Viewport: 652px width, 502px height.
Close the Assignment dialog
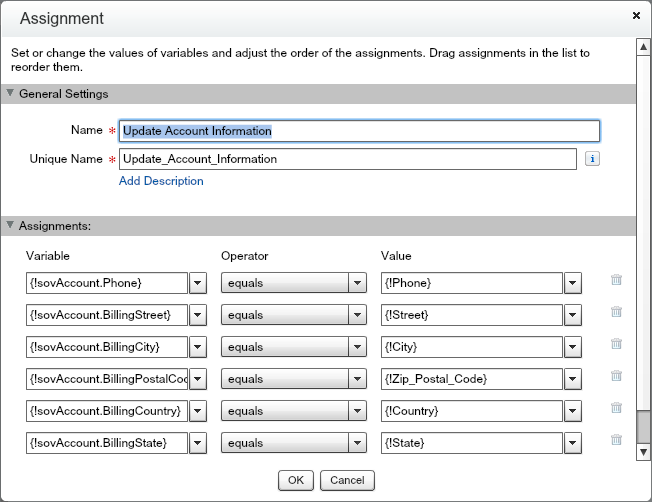[x=637, y=17]
